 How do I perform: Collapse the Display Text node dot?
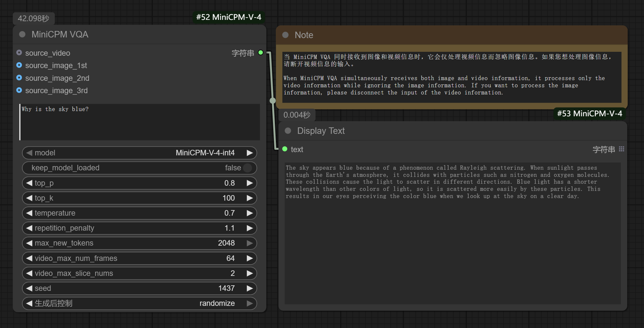click(288, 131)
